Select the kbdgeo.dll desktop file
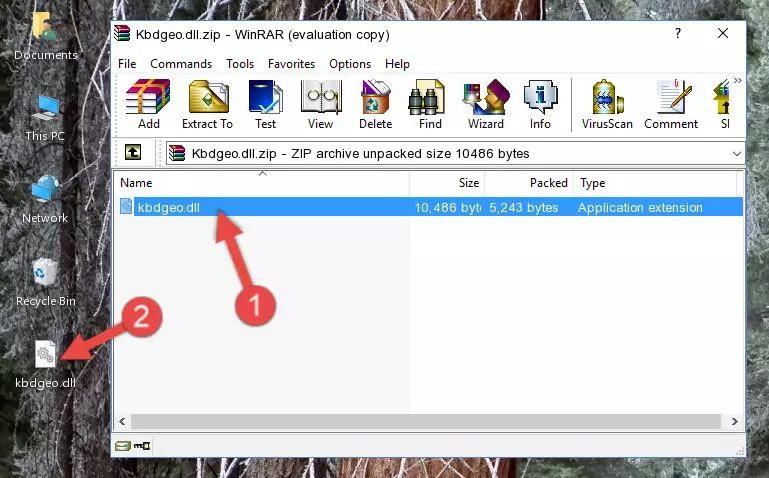Image resolution: width=769 pixels, height=478 pixels. pyautogui.click(x=45, y=365)
